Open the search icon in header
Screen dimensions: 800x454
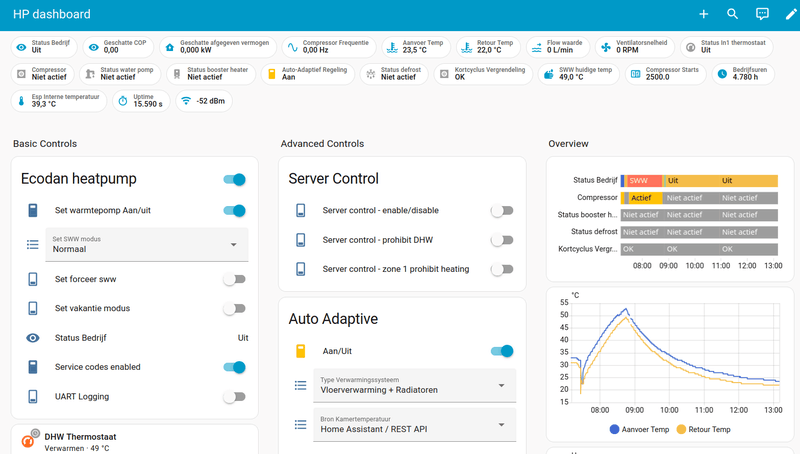pos(733,14)
